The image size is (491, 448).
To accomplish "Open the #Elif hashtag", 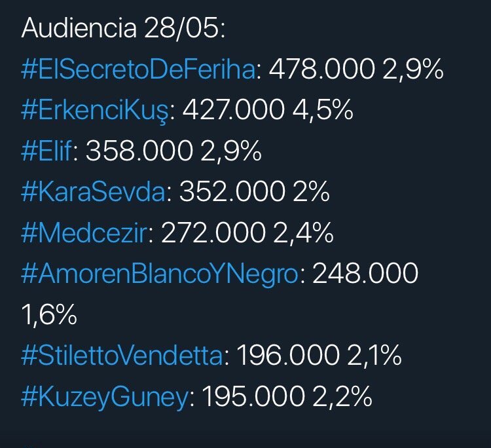I will tap(49, 153).
